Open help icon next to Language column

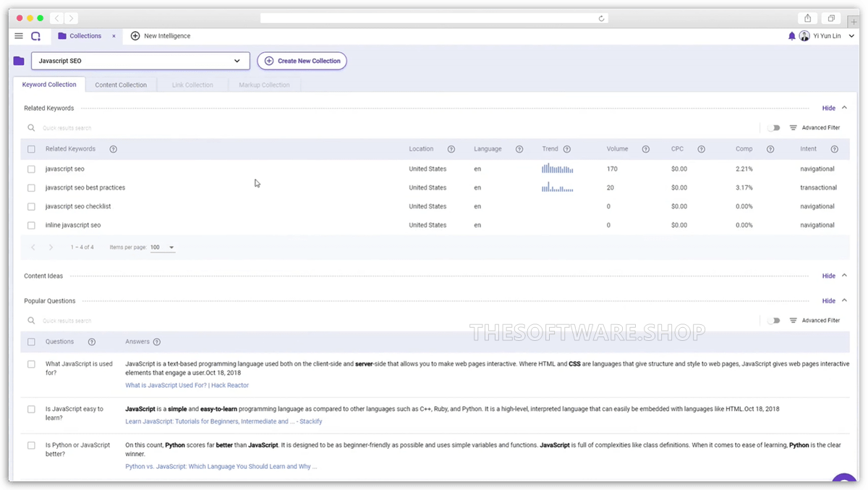coord(519,149)
